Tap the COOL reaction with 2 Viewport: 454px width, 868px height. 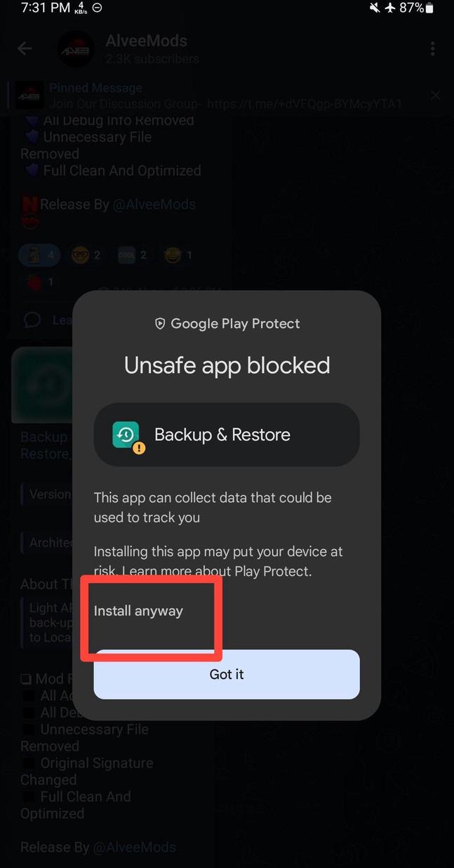(133, 255)
